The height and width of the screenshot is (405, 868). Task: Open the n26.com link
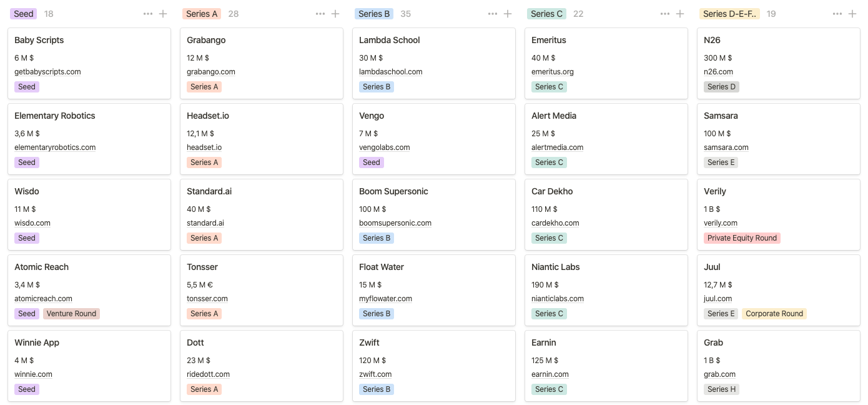click(x=718, y=72)
